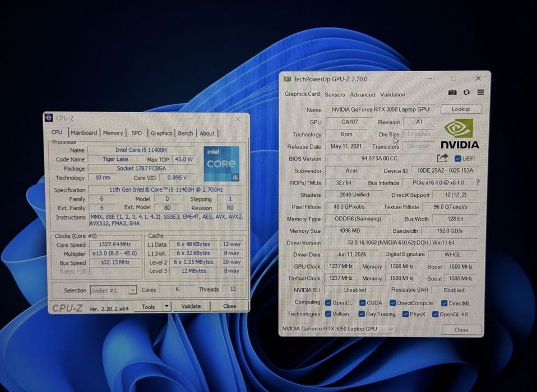Click the GPU Name field
537x392 pixels.
[380, 109]
